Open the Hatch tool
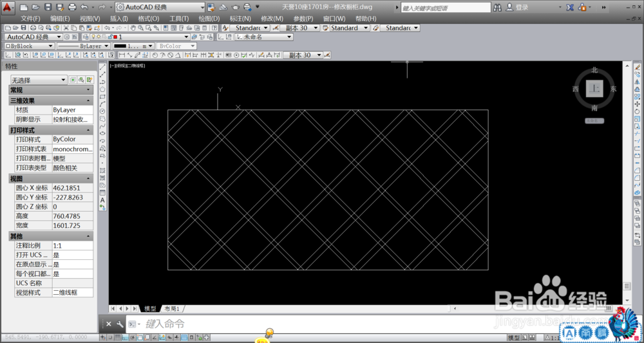The image size is (644, 343). 102,171
